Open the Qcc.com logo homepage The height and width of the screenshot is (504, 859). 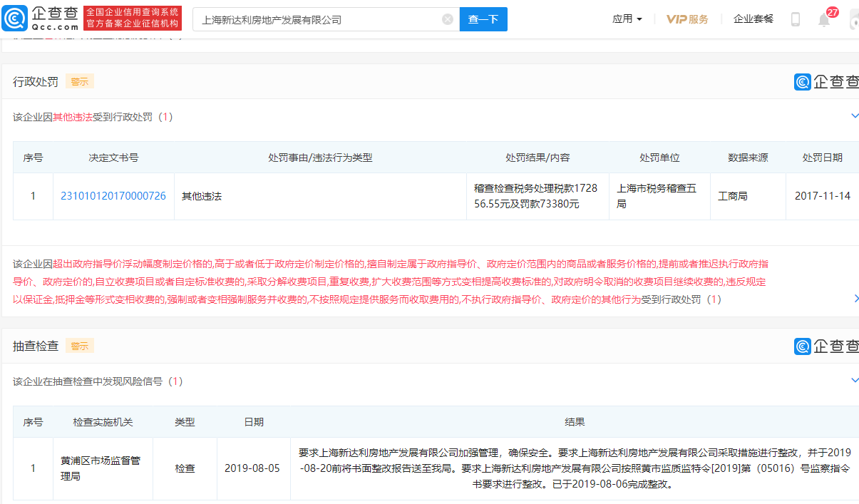[x=40, y=19]
